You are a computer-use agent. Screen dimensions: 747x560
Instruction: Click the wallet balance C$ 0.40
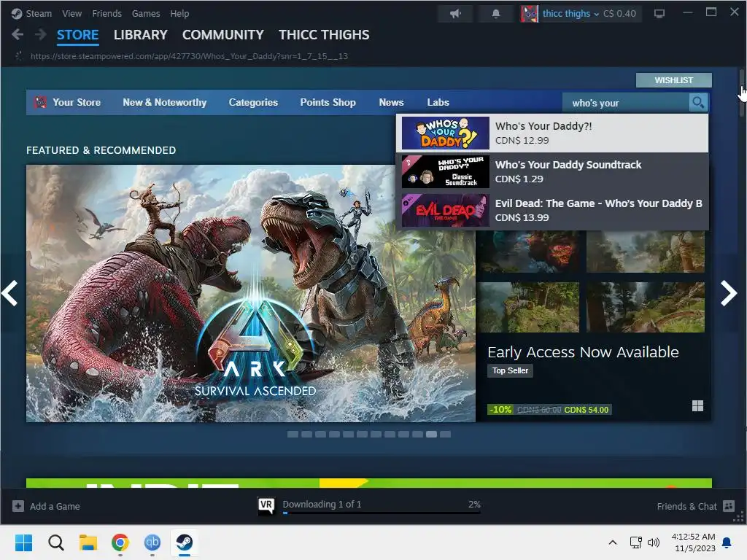pos(619,13)
